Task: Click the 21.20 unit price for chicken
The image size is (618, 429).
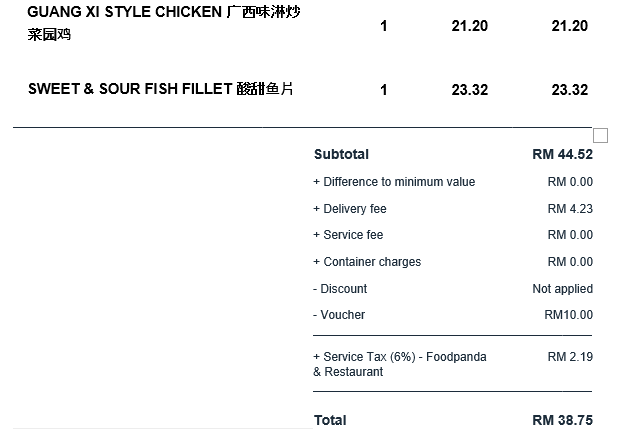Action: coord(469,26)
